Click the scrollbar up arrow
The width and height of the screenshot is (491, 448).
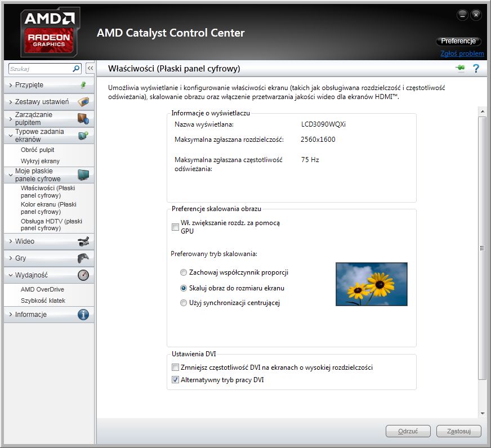(482, 111)
